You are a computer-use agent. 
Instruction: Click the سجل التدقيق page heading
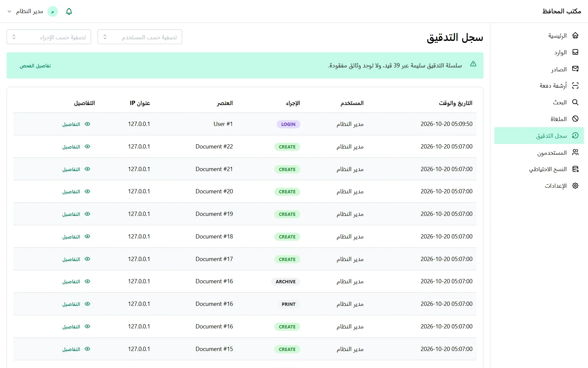point(455,38)
